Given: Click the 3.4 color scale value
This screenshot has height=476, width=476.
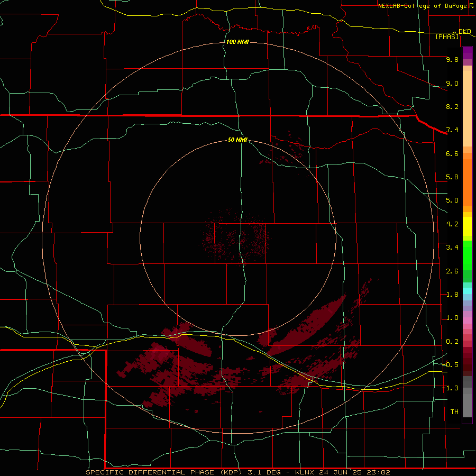Looking at the screenshot, I should tap(452, 248).
